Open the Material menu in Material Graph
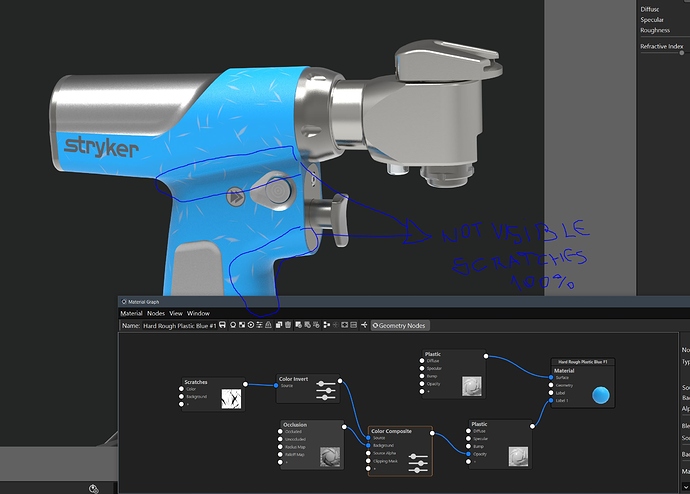The image size is (690, 494). tap(131, 313)
